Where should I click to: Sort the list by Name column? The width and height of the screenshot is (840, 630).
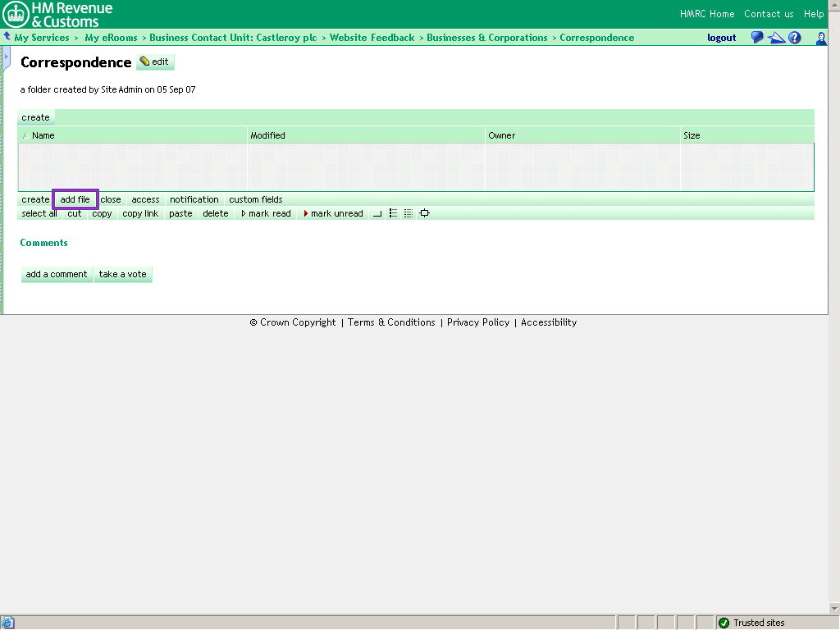(x=43, y=135)
